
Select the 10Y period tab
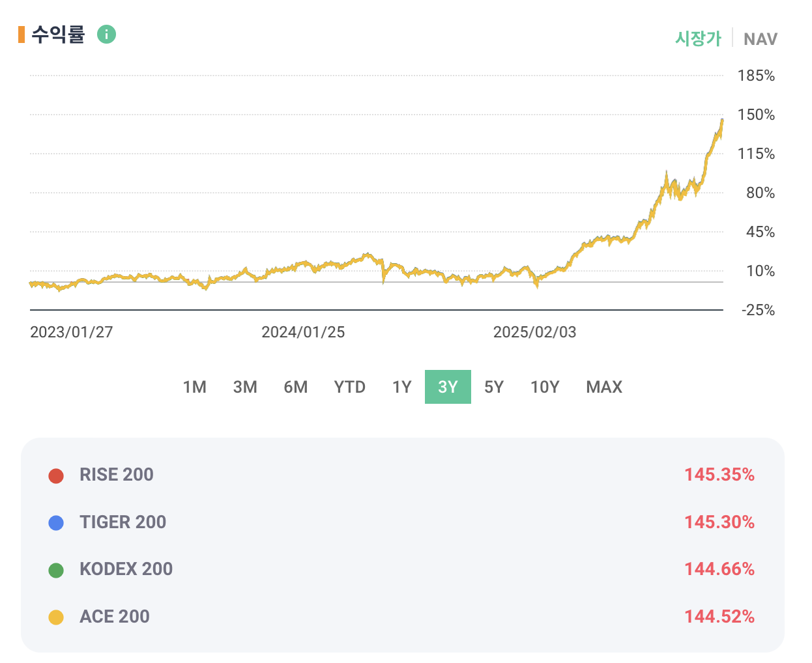click(x=545, y=387)
